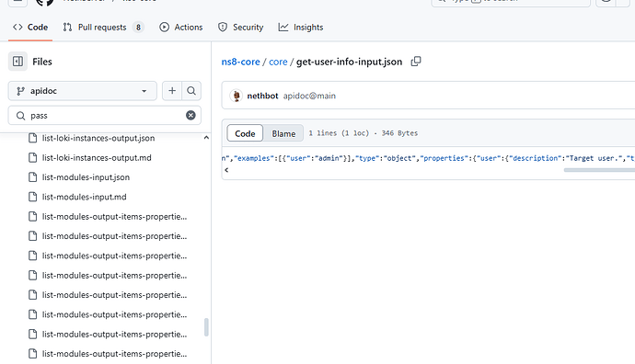Open the Pull requests tab
This screenshot has height=364, width=635.
pos(103,27)
